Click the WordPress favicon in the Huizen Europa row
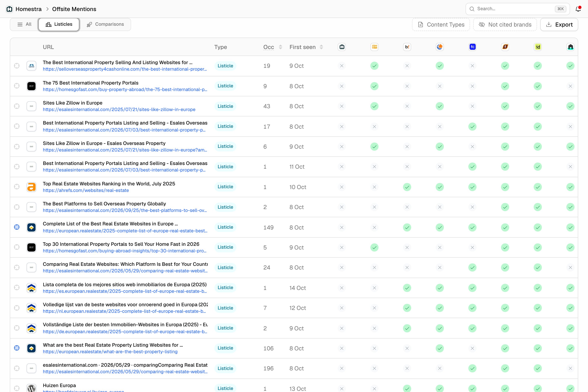Screen dimensions: 588x392 [31, 388]
